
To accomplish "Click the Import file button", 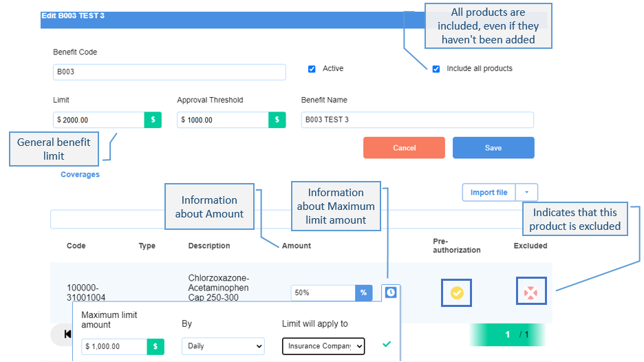I will 489,192.
